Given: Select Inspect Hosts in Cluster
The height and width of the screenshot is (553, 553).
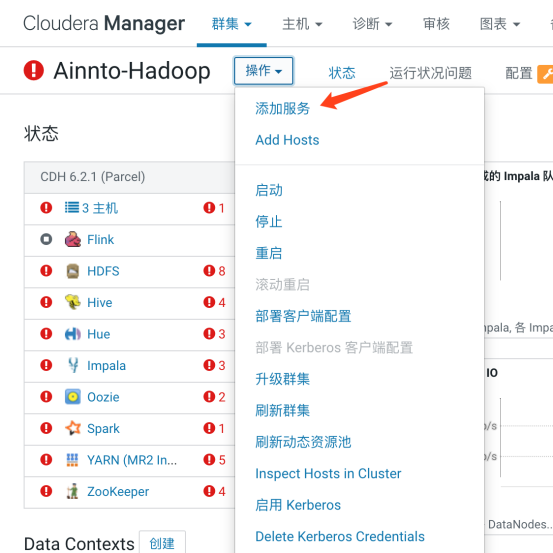Looking at the screenshot, I should click(328, 473).
